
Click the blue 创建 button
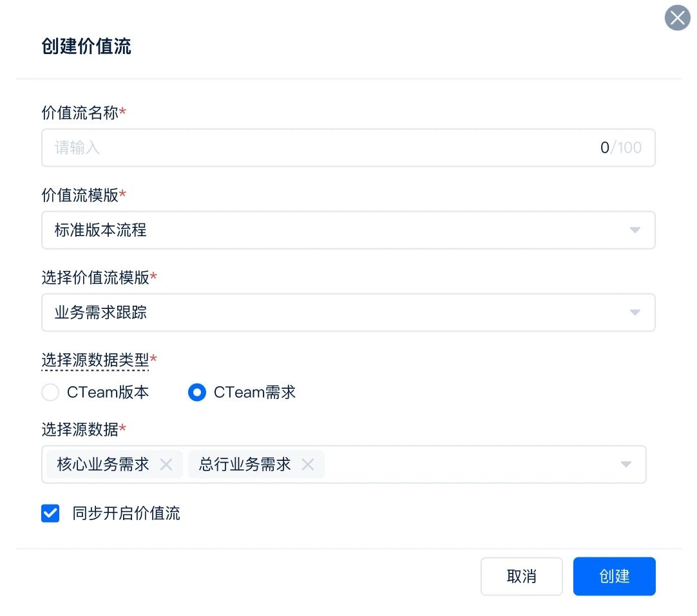click(x=614, y=577)
